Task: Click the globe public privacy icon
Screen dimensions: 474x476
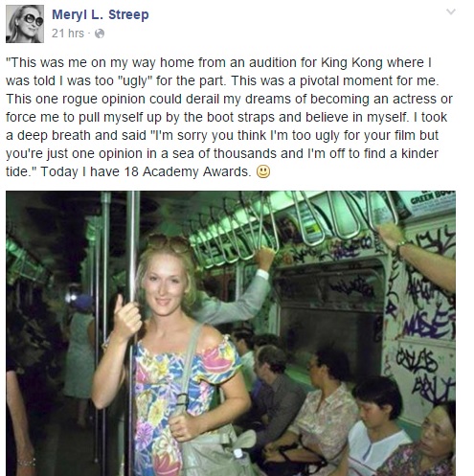Action: [x=100, y=34]
